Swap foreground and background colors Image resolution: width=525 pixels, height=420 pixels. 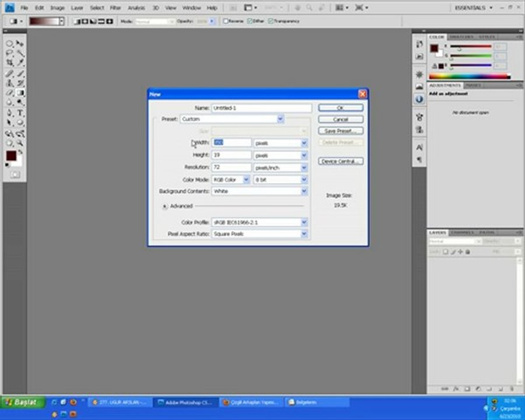click(x=20, y=152)
